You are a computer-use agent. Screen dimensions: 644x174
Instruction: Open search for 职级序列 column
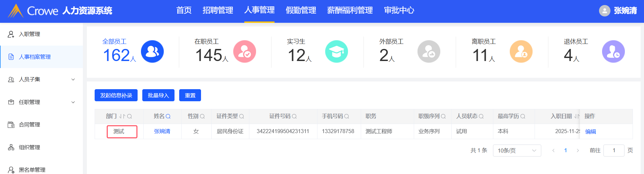pos(443,116)
